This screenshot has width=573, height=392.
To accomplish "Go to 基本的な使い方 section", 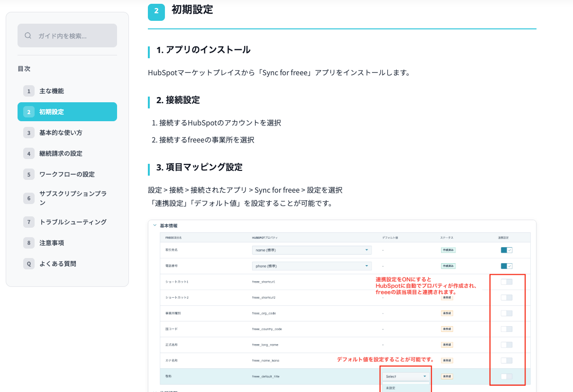I will pyautogui.click(x=67, y=133).
